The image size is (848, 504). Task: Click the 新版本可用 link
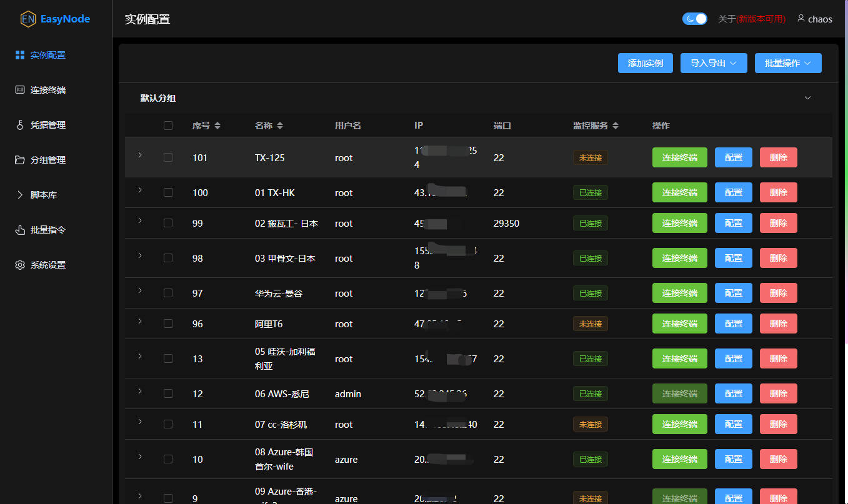click(761, 19)
